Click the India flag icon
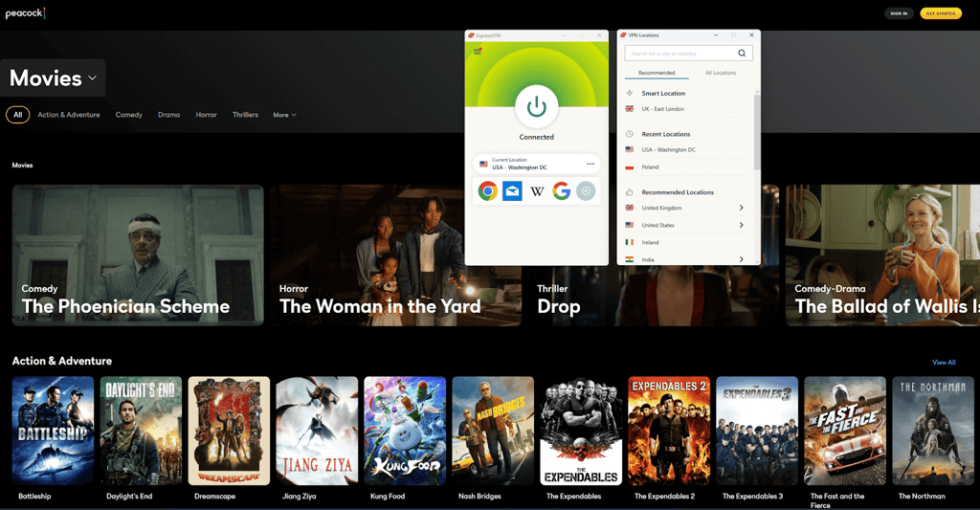980x510 pixels. (630, 259)
